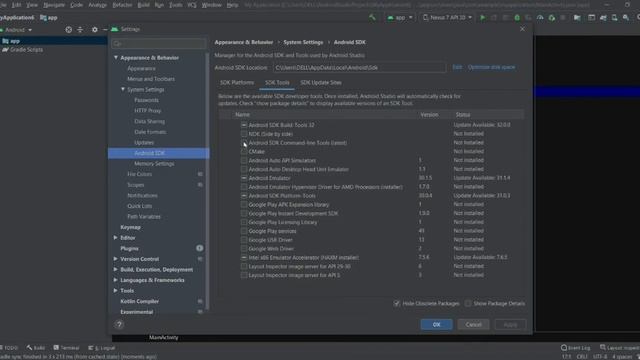640x360 pixels.
Task: Open the Nexus 7 API 30 device dropdown
Action: point(448,18)
